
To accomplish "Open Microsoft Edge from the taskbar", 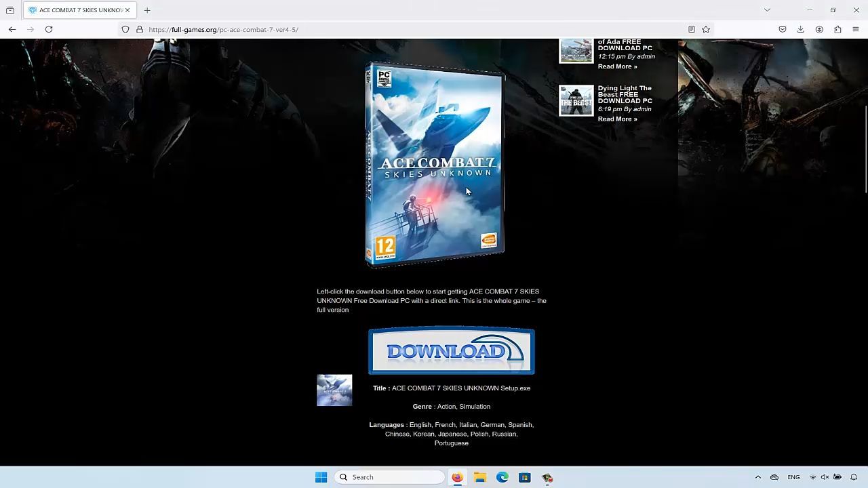I will coord(502,477).
